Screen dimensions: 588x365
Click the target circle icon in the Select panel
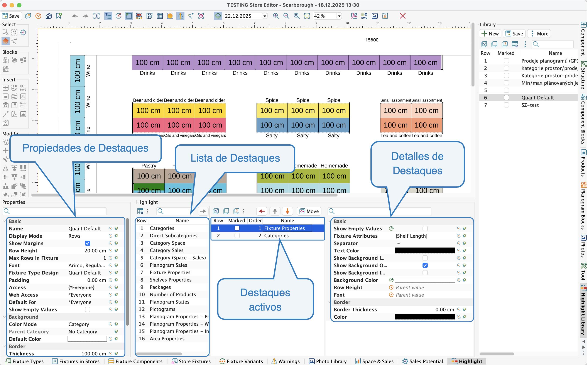click(x=23, y=32)
